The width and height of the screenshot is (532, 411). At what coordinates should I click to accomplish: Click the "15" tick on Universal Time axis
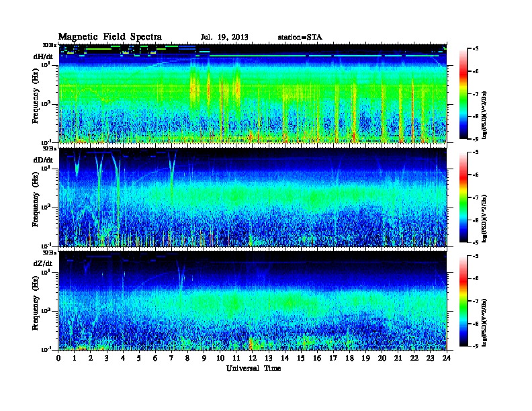(301, 358)
